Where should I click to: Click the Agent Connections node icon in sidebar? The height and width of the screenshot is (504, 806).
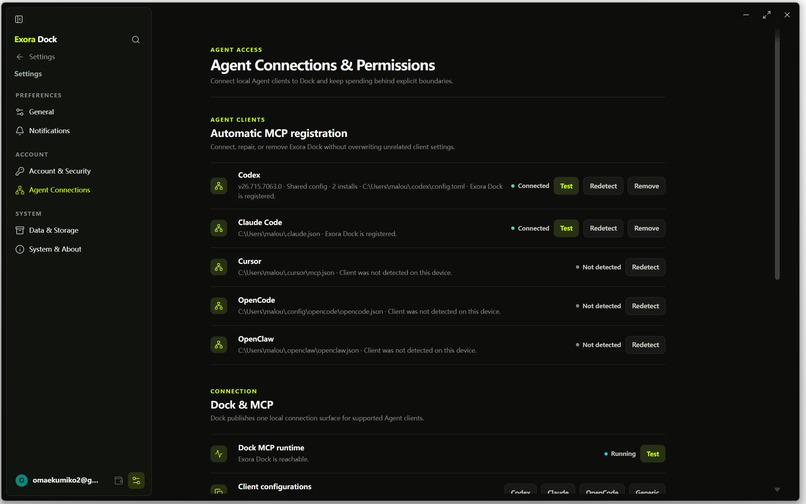pyautogui.click(x=20, y=190)
